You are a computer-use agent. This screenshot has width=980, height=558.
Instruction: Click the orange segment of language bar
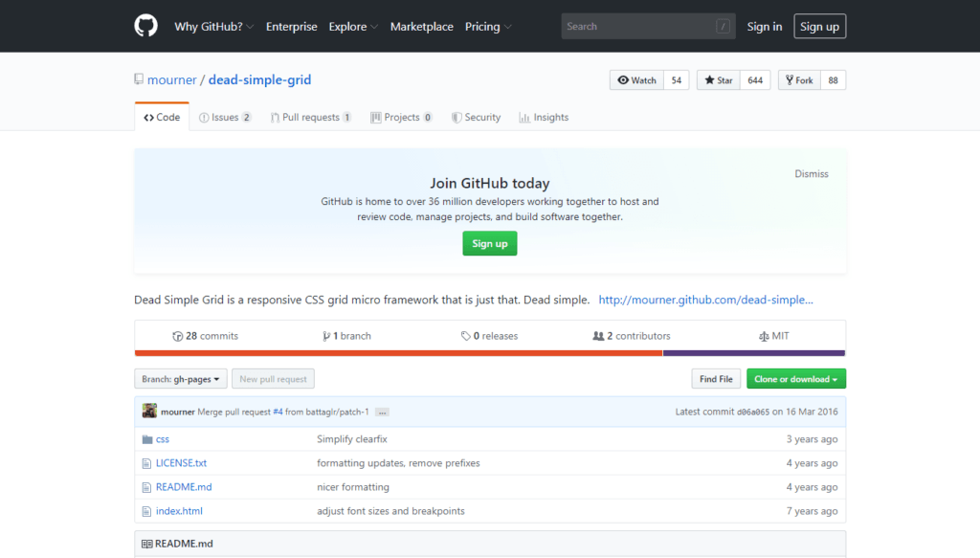click(x=399, y=353)
